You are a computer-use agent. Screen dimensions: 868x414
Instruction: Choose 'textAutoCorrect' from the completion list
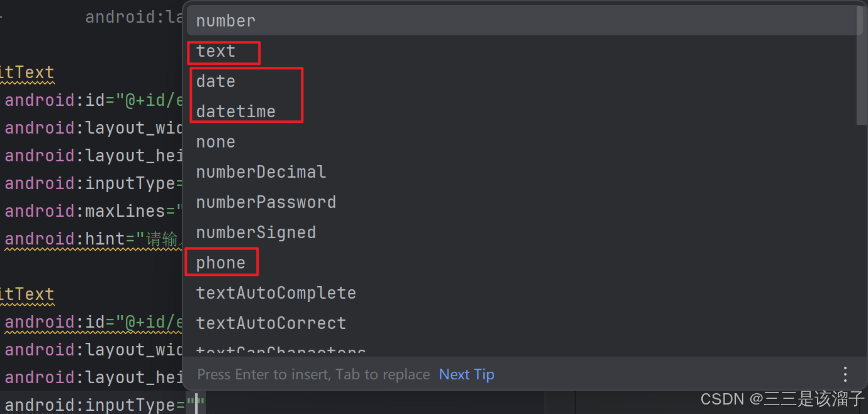271,323
